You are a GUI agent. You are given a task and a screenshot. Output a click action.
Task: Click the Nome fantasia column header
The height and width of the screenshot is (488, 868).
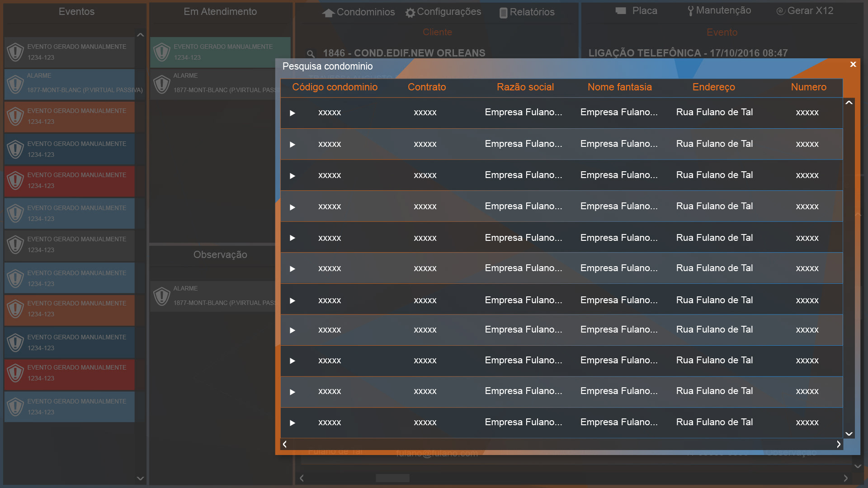click(x=620, y=87)
